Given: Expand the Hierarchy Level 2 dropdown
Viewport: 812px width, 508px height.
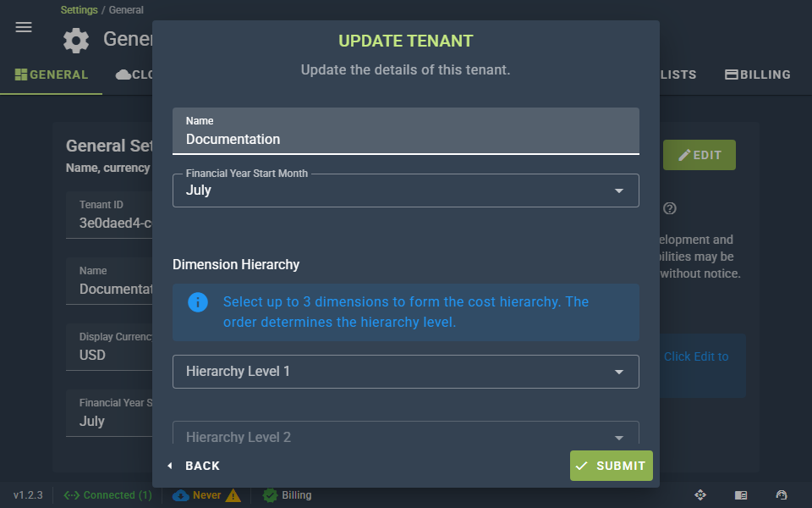Looking at the screenshot, I should [405, 433].
